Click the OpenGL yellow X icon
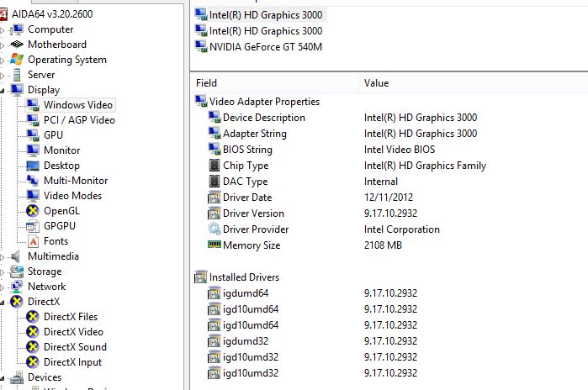This screenshot has height=390, width=588. click(33, 211)
